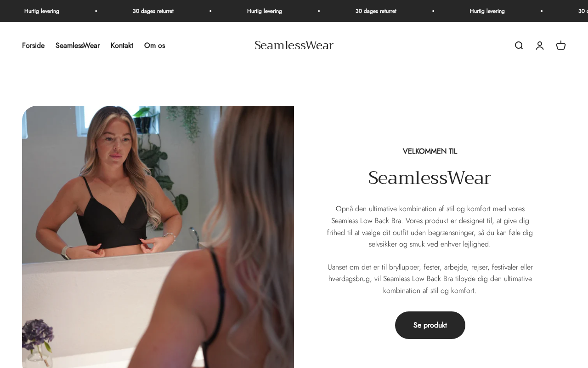Image resolution: width=588 pixels, height=368 pixels.
Task: Open the Om os page link
Action: [154, 46]
